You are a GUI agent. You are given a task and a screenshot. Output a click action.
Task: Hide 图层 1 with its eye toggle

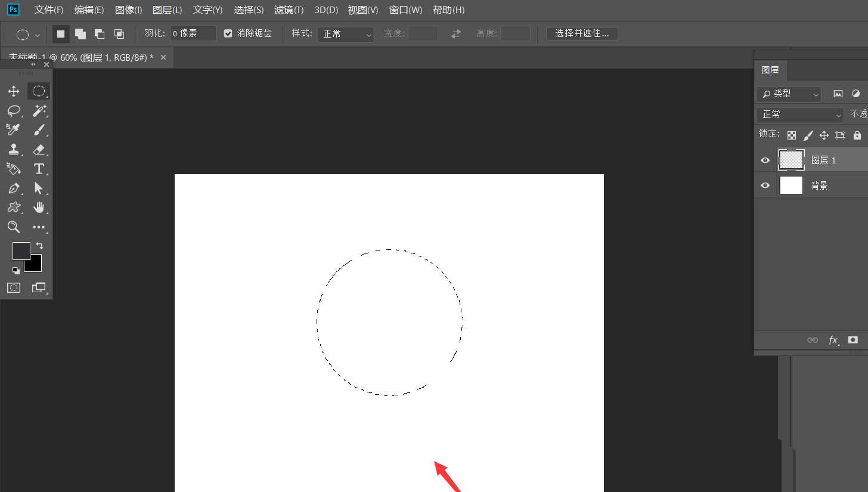click(764, 160)
